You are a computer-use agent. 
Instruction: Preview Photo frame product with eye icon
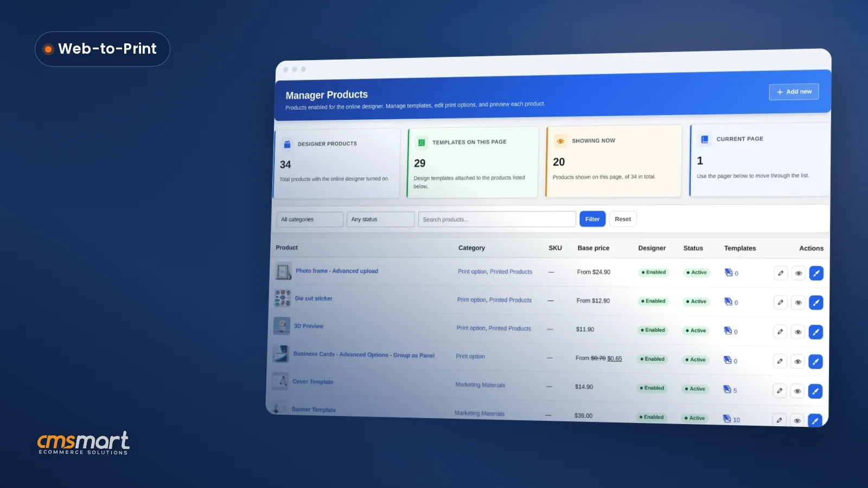pyautogui.click(x=799, y=273)
